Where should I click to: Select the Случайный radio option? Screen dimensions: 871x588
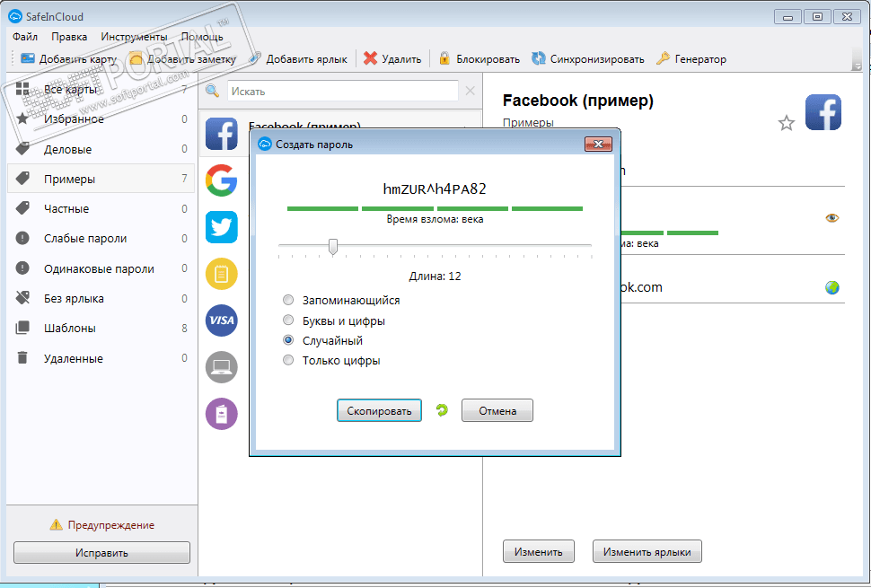[x=287, y=340]
